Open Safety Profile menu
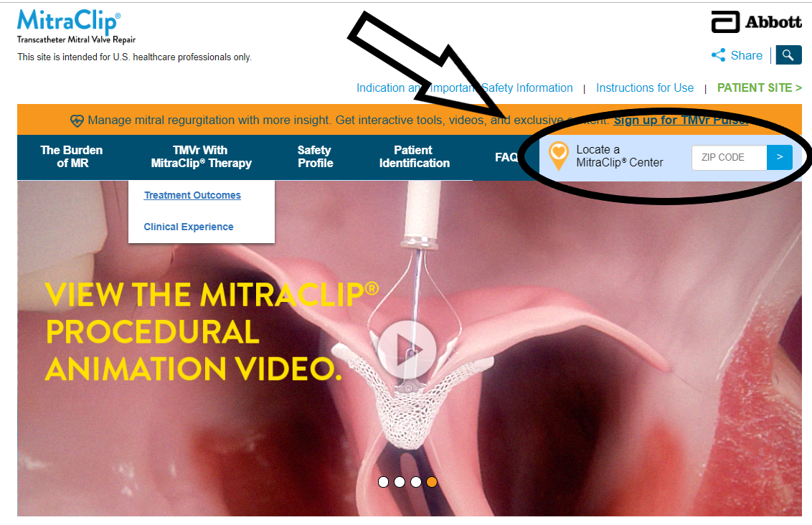The height and width of the screenshot is (525, 812). (x=315, y=156)
